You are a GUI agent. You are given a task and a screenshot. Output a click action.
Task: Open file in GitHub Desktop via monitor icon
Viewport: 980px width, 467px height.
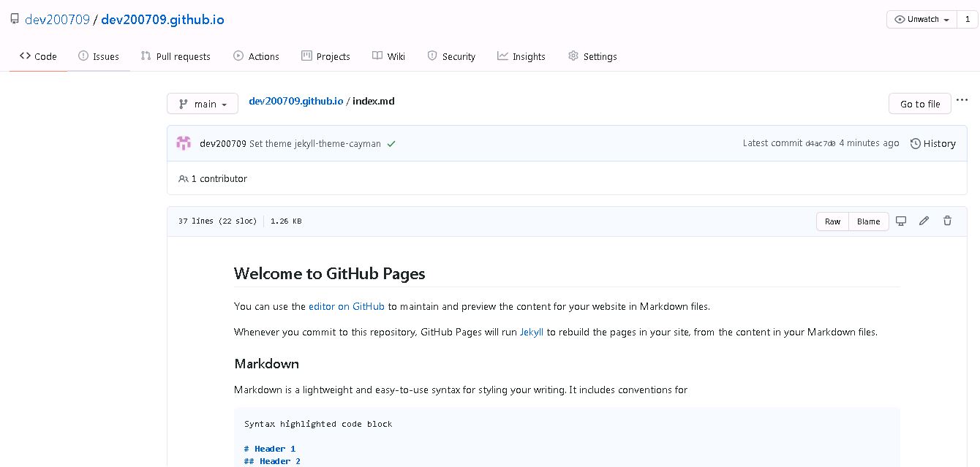[901, 221]
